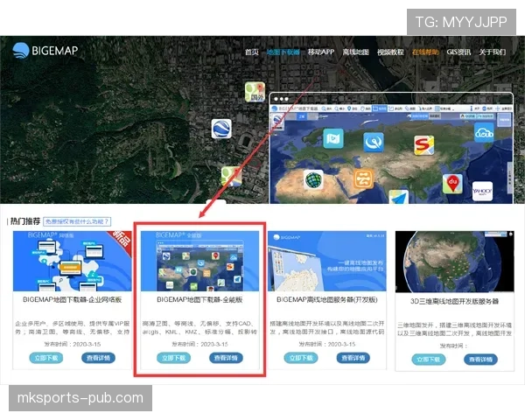This screenshot has width=525, height=420.
Task: Click the orange map icon in banner
Action: 364,178
